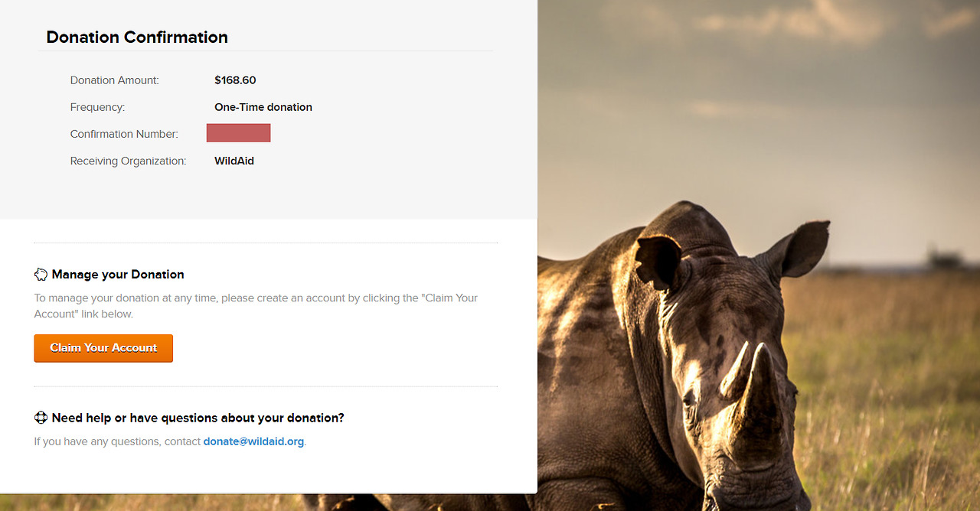
Task: Click the "If you have any questions" text
Action: click(118, 441)
